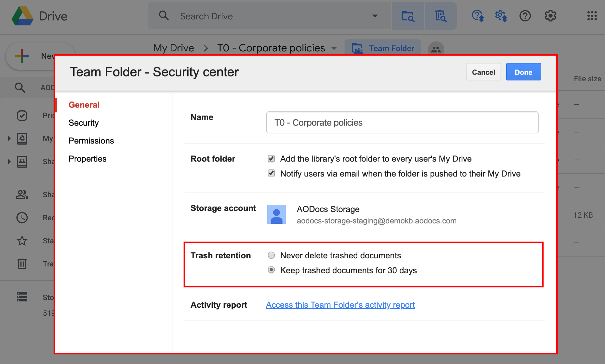Click the AODocs search icon in the sidebar

(x=20, y=87)
